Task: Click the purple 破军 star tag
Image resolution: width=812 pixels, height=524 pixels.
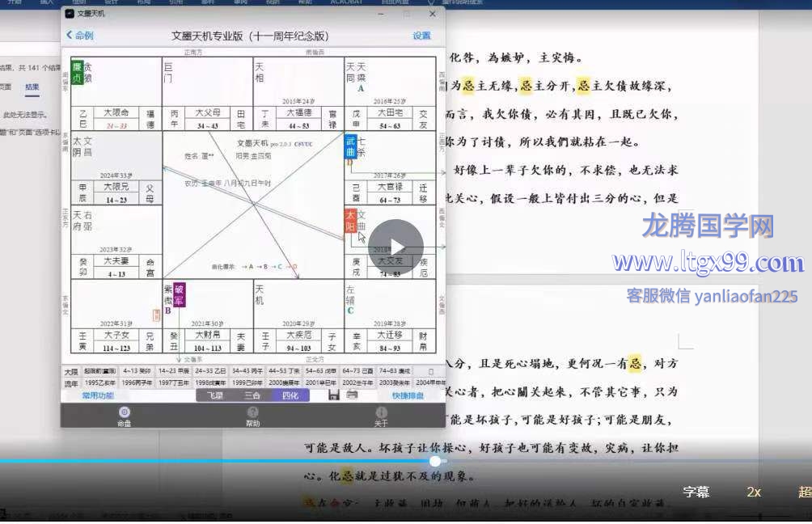Action: click(180, 294)
